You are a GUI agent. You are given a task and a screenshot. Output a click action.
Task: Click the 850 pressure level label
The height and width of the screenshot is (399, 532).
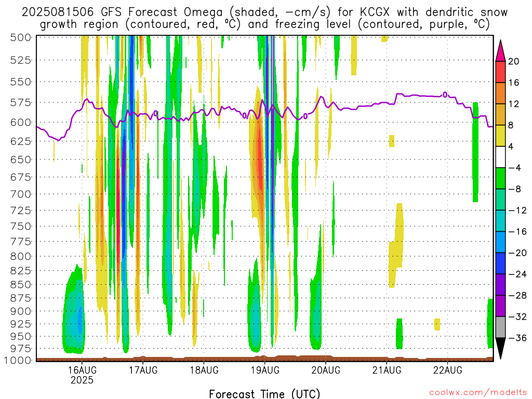pyautogui.click(x=21, y=285)
